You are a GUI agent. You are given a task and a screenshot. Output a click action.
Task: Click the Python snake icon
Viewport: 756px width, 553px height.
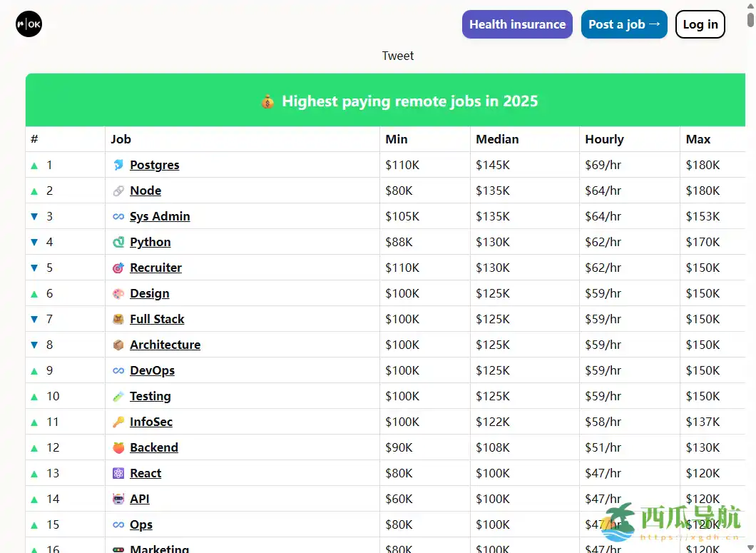click(118, 242)
